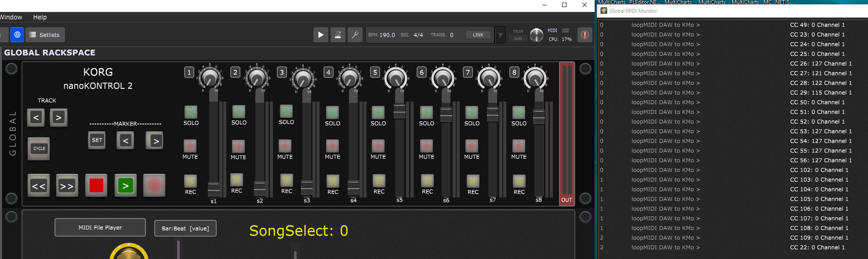Click the Bar:Beat [value] button
Viewport: 868px width, 259px height.
click(185, 228)
